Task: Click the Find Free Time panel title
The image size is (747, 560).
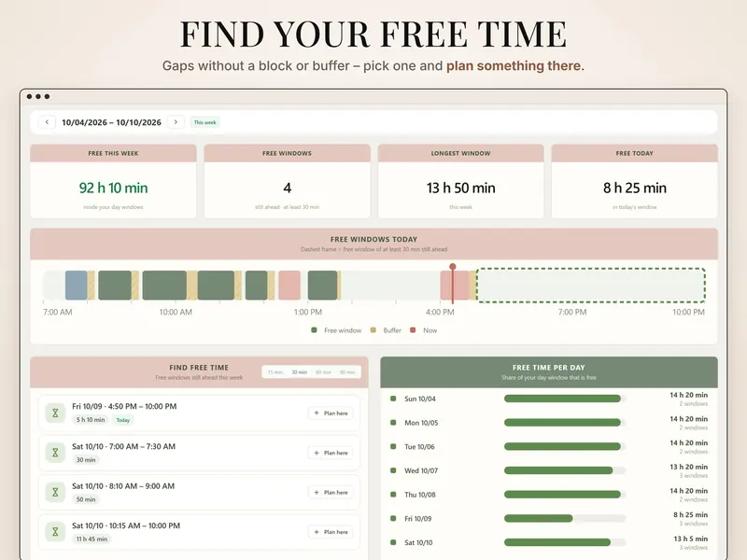Action: pyautogui.click(x=199, y=368)
